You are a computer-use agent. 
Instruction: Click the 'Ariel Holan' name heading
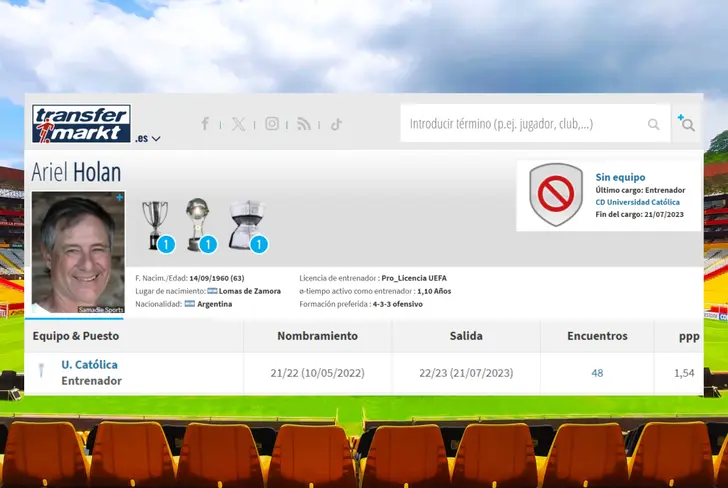tap(76, 172)
